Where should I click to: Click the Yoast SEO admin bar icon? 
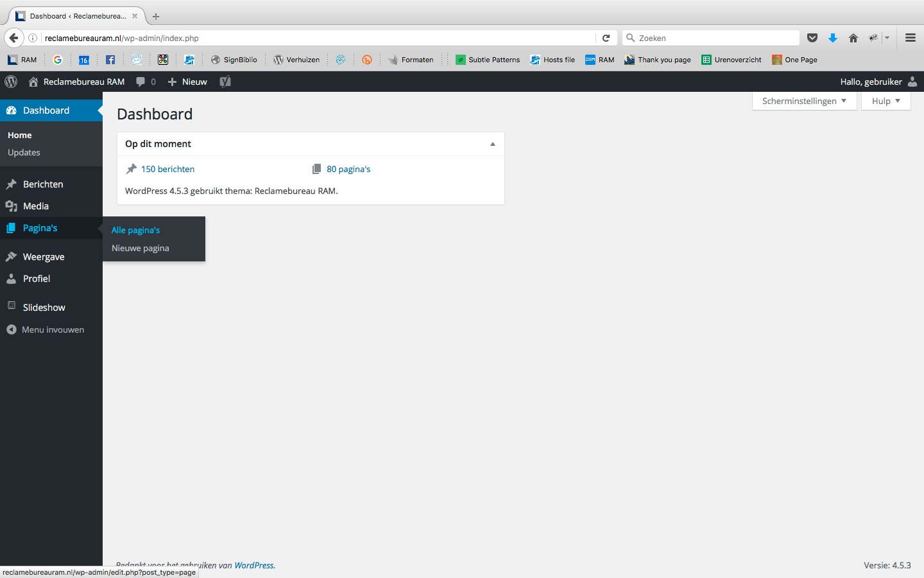(225, 82)
